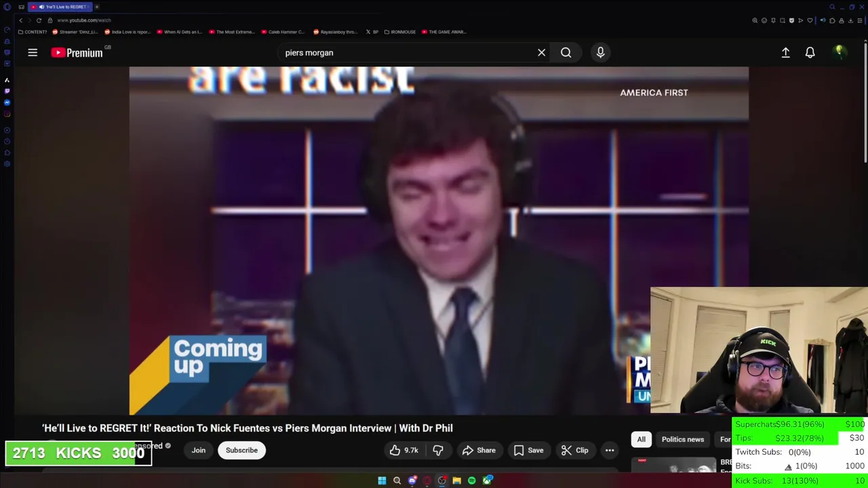Search tabs with top-right magnifier

(x=832, y=7)
